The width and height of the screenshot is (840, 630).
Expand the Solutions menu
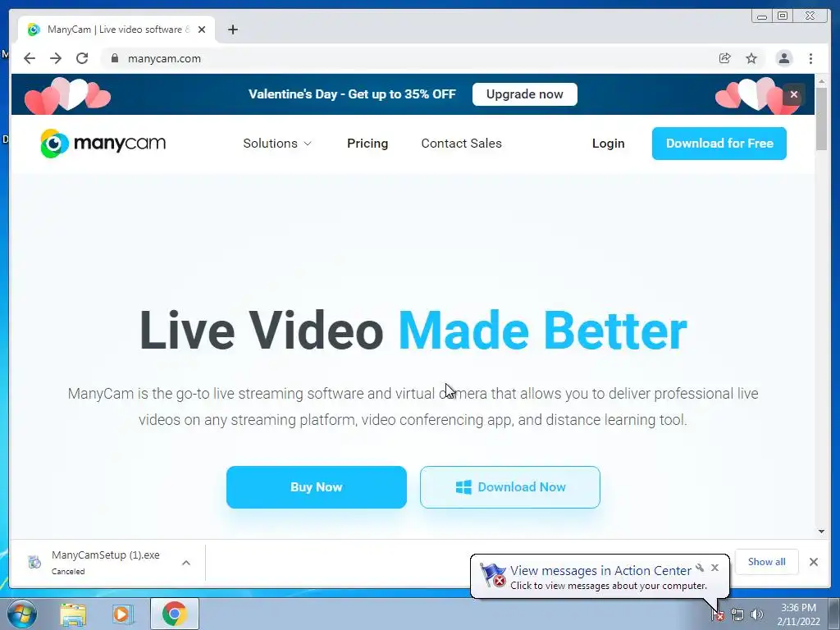tap(277, 144)
